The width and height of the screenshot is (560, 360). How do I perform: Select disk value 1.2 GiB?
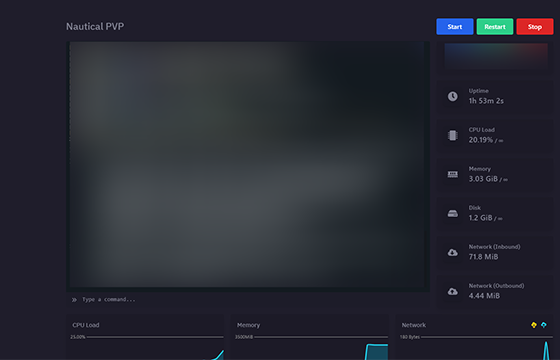481,218
